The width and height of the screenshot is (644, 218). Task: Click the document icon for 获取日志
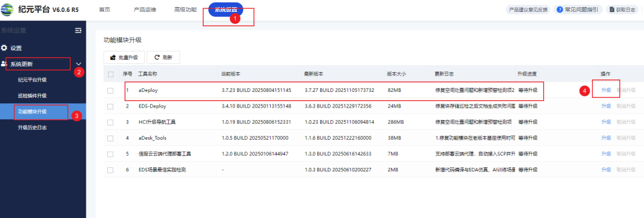(x=612, y=10)
